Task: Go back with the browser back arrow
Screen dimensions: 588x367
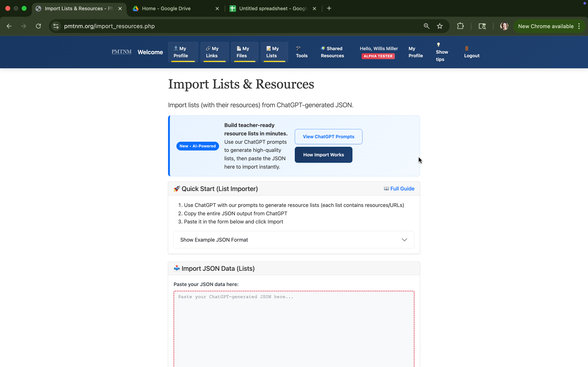Action: pos(9,26)
